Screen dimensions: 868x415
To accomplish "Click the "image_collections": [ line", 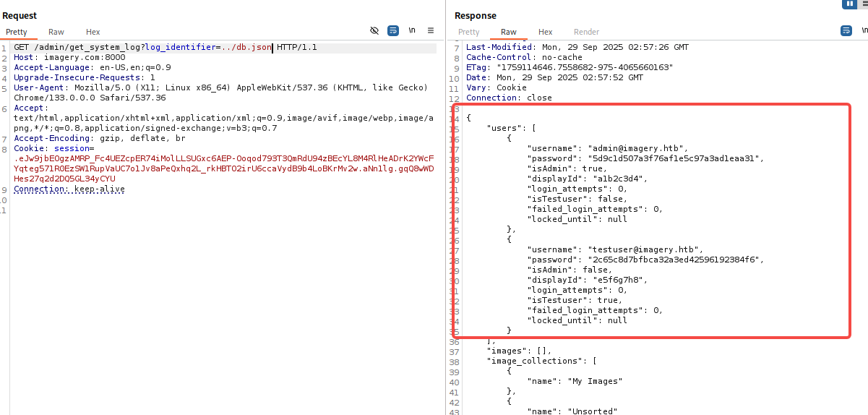I will coord(542,361).
